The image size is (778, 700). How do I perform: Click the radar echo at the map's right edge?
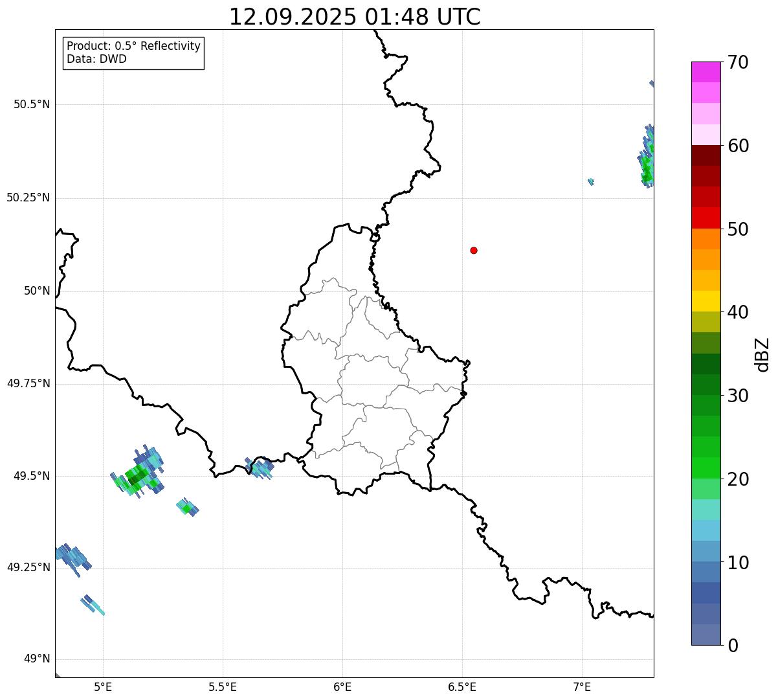(x=647, y=156)
